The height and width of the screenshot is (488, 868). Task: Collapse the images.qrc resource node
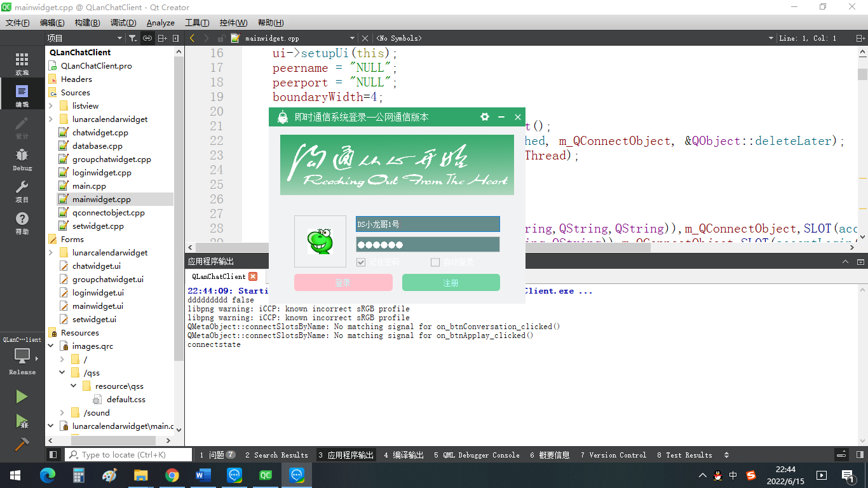click(x=51, y=346)
